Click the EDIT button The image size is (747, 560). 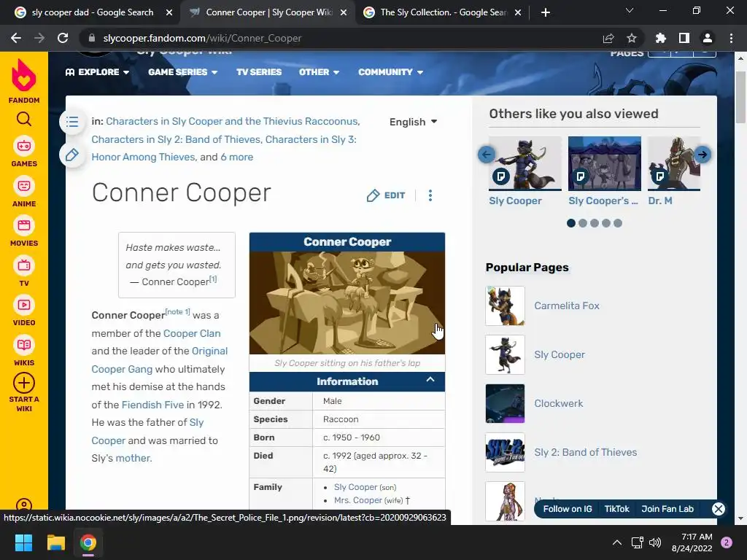click(387, 195)
